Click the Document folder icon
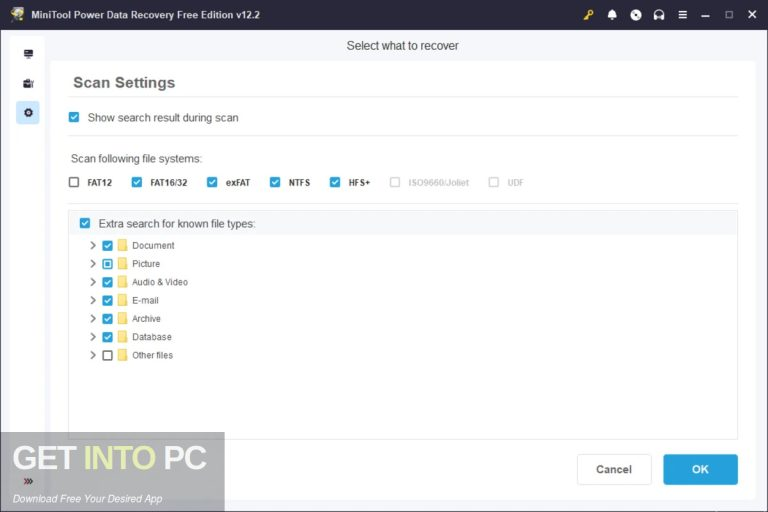Viewport: 768px width, 512px height. point(122,245)
